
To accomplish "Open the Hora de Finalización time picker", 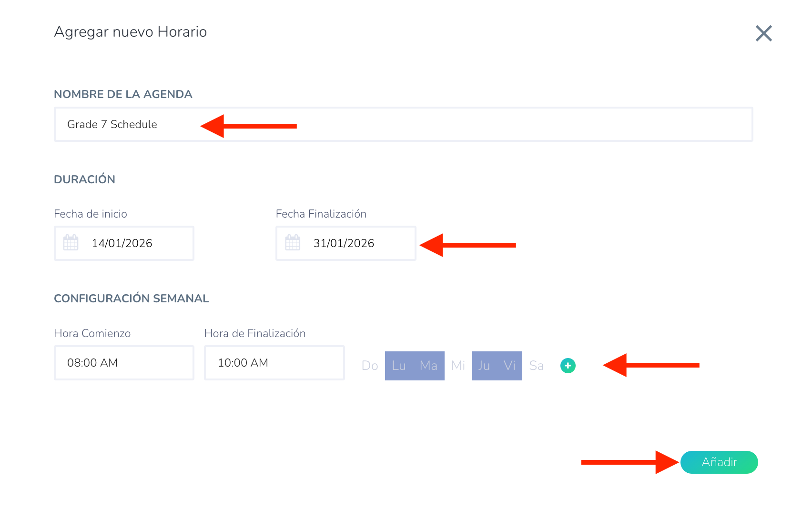I will [274, 363].
